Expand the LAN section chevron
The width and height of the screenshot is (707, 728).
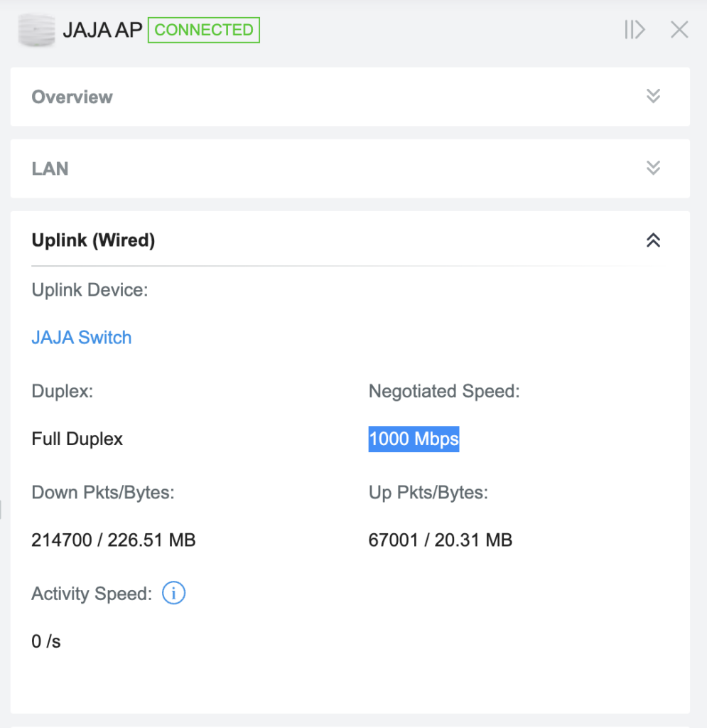coord(653,168)
